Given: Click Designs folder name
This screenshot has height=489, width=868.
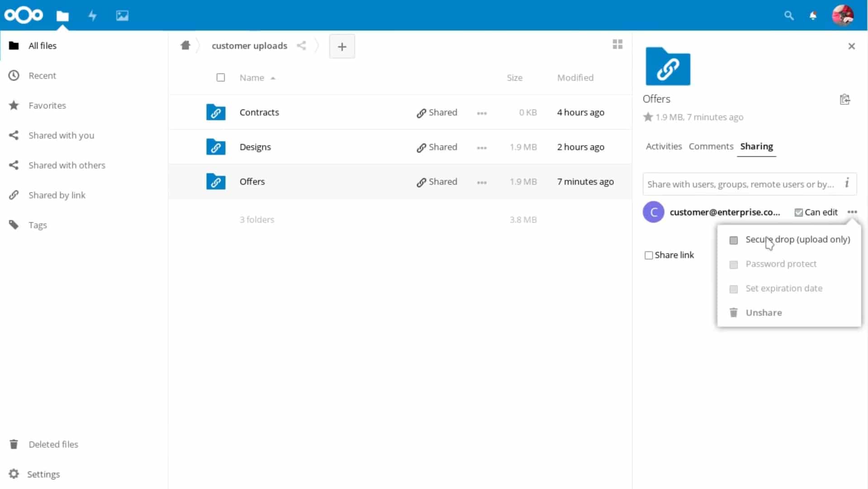Looking at the screenshot, I should click(x=255, y=147).
